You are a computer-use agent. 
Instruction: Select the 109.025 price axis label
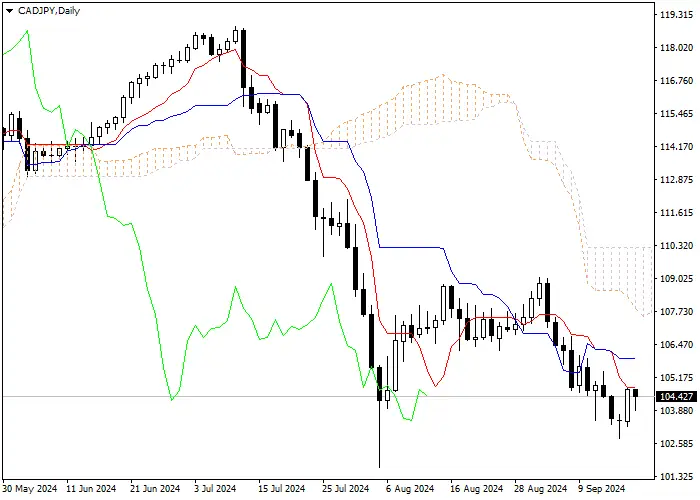click(x=676, y=279)
